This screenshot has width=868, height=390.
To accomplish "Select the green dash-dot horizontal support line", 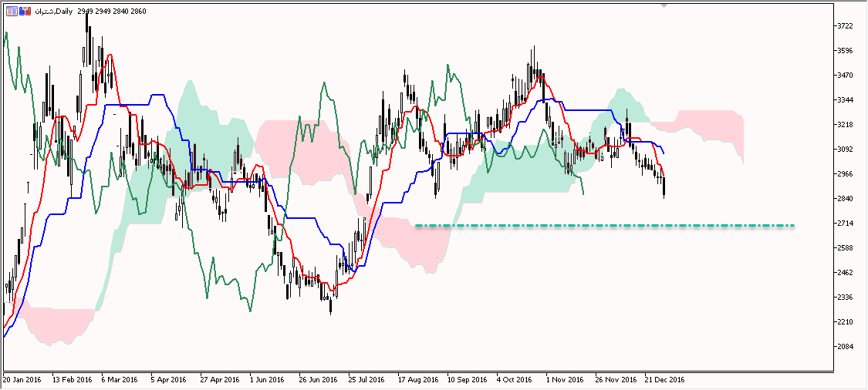I will (604, 226).
